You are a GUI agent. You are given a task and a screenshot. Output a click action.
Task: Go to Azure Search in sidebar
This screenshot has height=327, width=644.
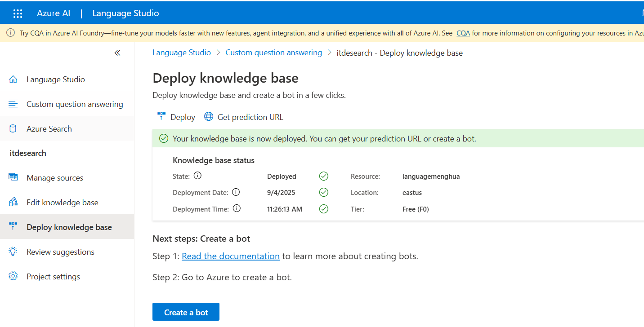point(49,129)
